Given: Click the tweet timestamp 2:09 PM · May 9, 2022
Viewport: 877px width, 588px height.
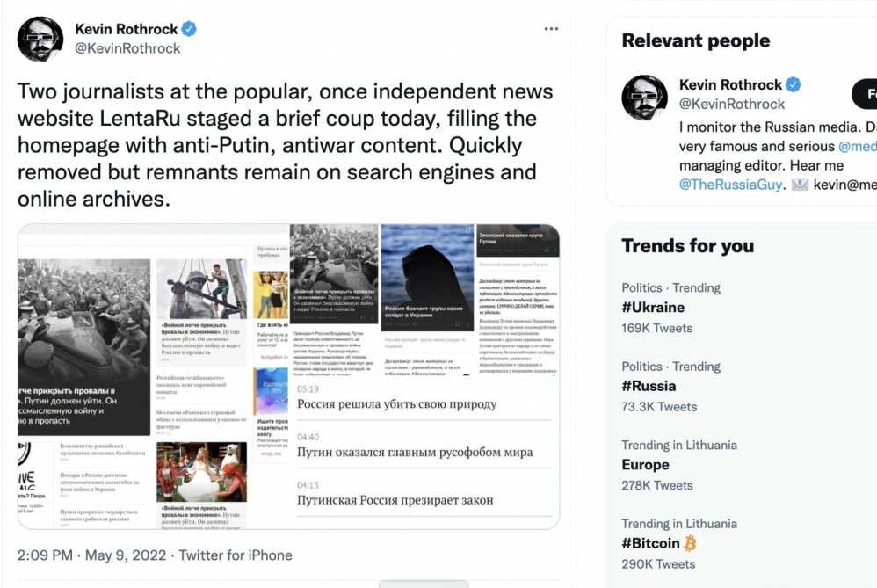Looking at the screenshot, I should click(x=91, y=555).
